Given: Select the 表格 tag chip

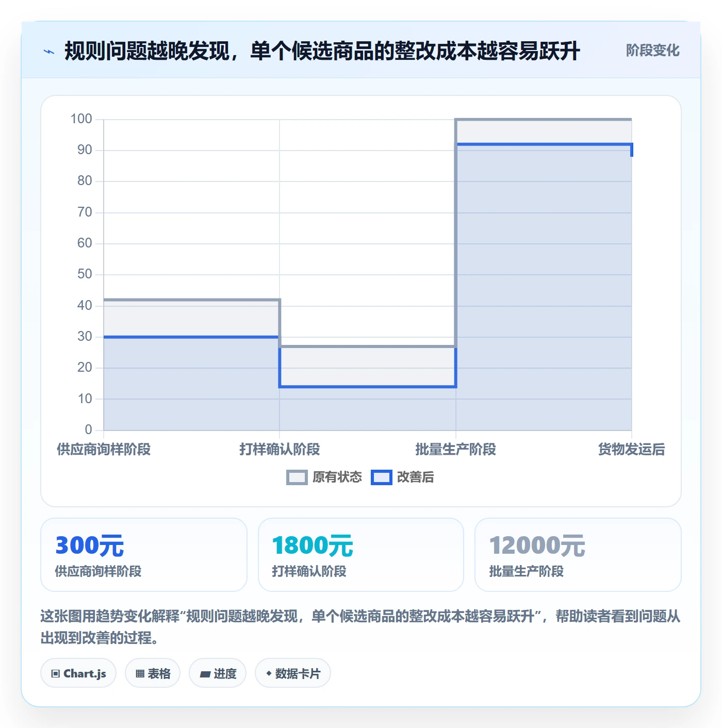Looking at the screenshot, I should (x=153, y=673).
